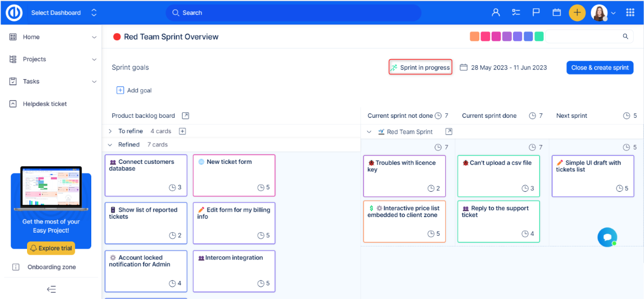Open the checklist icon in top bar
This screenshot has width=644, height=299.
pos(516,13)
